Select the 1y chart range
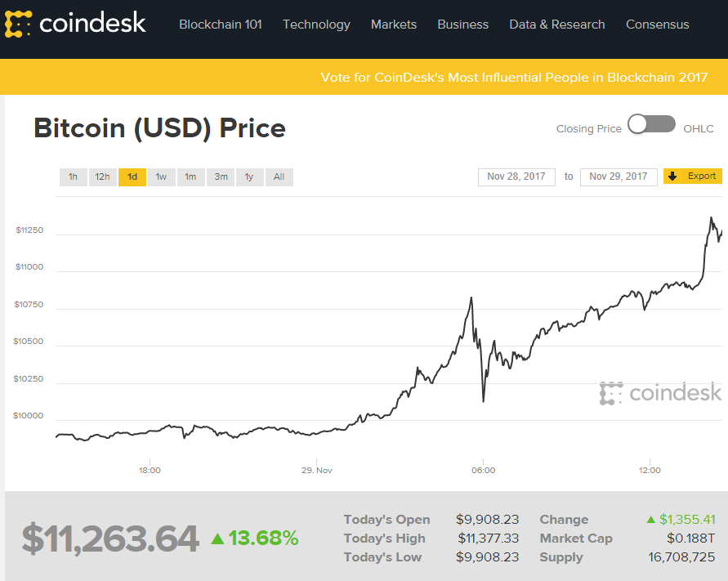 pos(249,177)
